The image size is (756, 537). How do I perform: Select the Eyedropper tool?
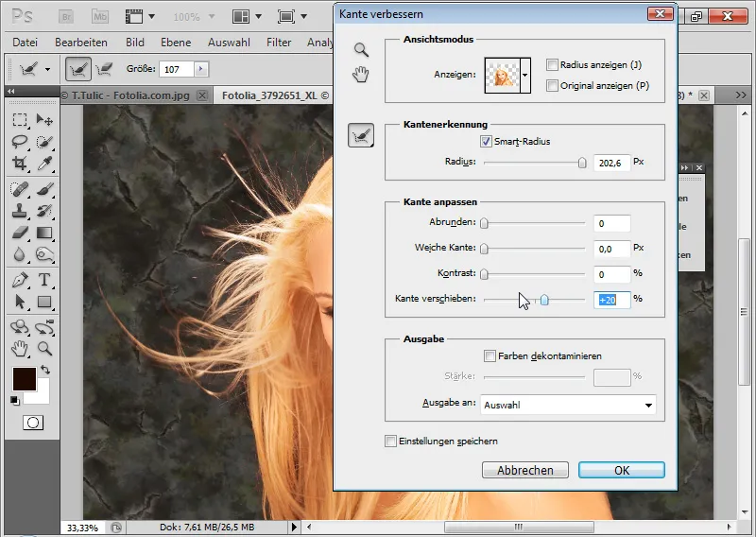pos(44,163)
